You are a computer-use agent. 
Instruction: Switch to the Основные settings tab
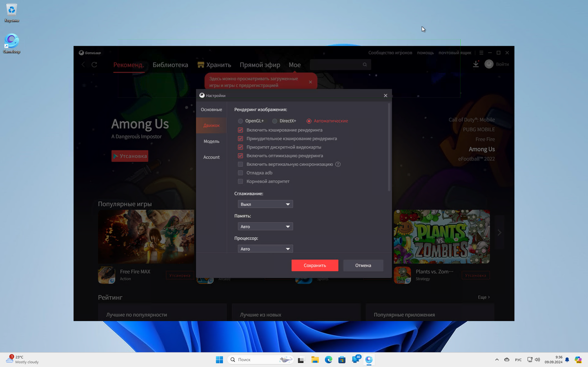[x=211, y=110]
